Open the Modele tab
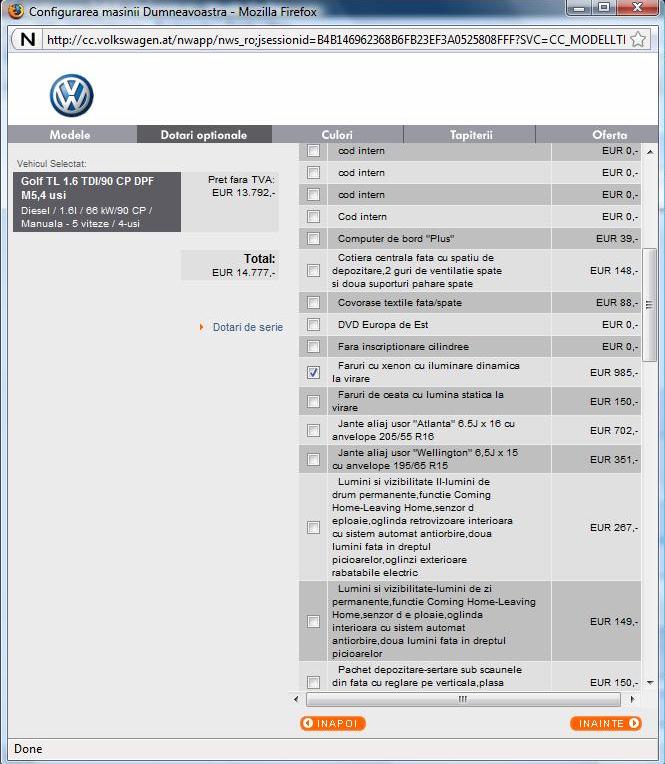The height and width of the screenshot is (764, 665). point(70,135)
